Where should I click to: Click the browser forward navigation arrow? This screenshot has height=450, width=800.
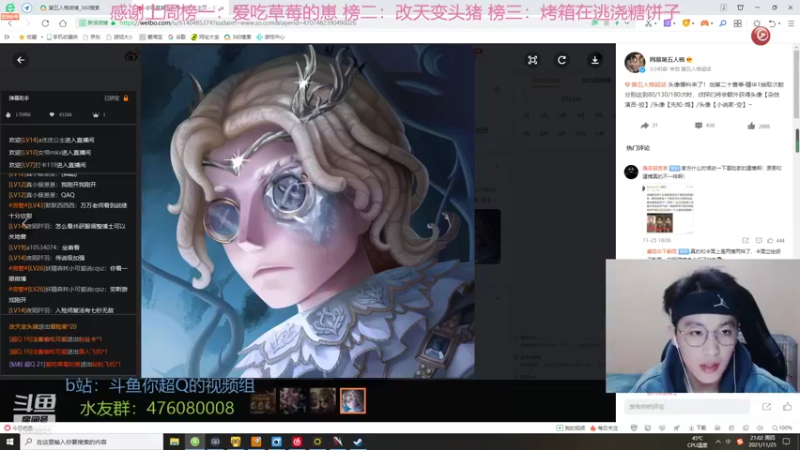[x=28, y=23]
